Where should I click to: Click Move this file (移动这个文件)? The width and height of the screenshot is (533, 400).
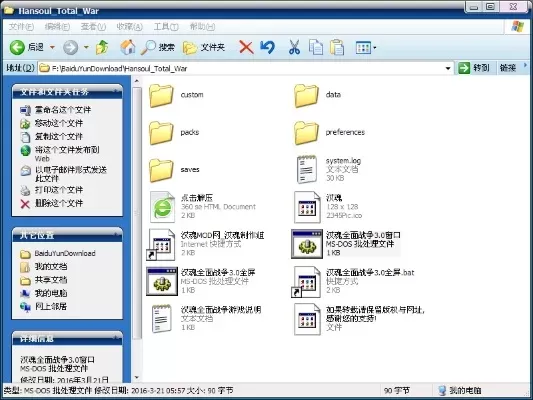point(59,123)
